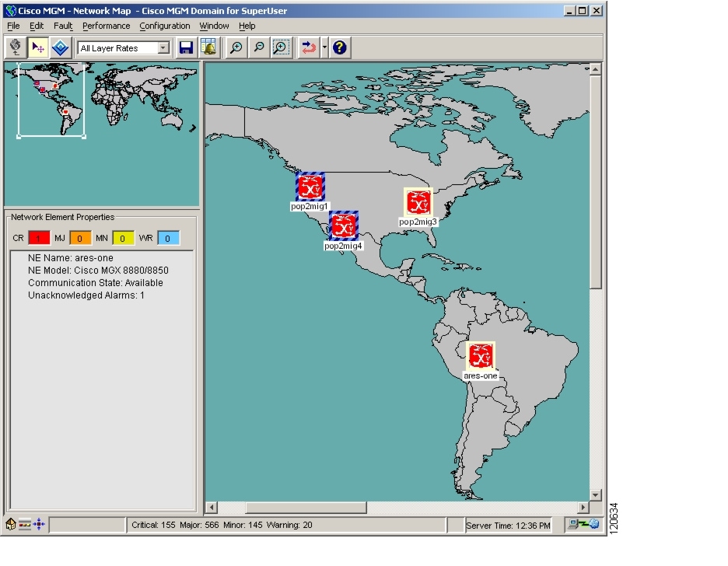Click the blue WR warning alarm count box

(x=168, y=238)
